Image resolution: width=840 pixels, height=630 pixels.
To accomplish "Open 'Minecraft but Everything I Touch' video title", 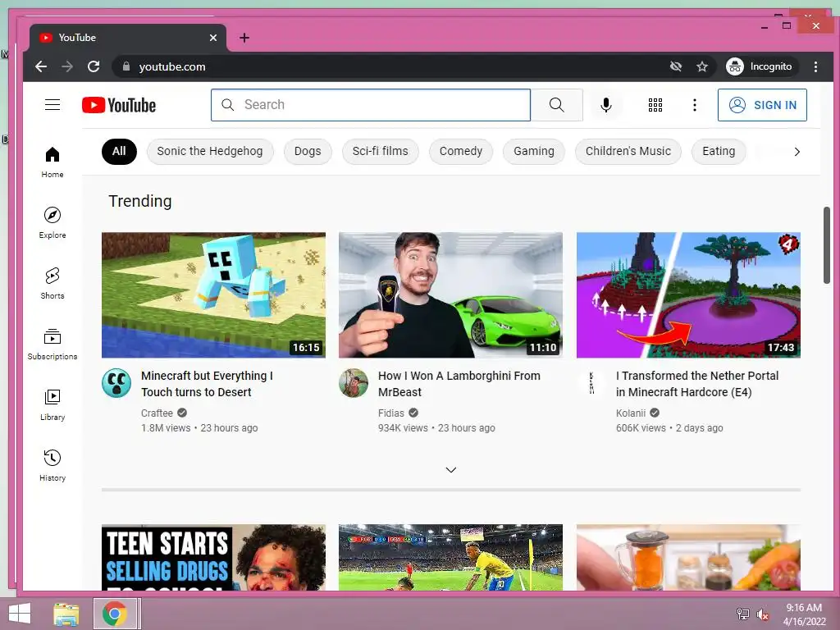I will coord(207,384).
